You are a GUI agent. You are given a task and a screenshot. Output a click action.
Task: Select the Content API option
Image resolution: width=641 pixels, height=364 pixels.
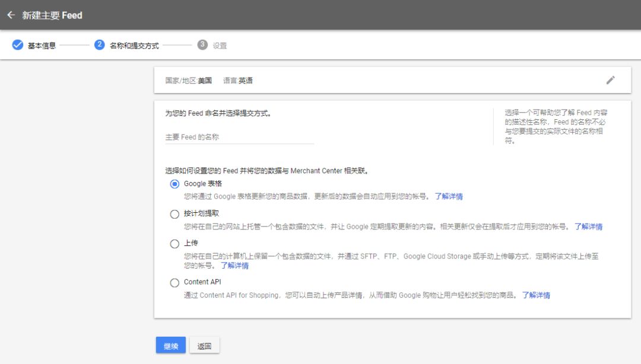tap(174, 283)
